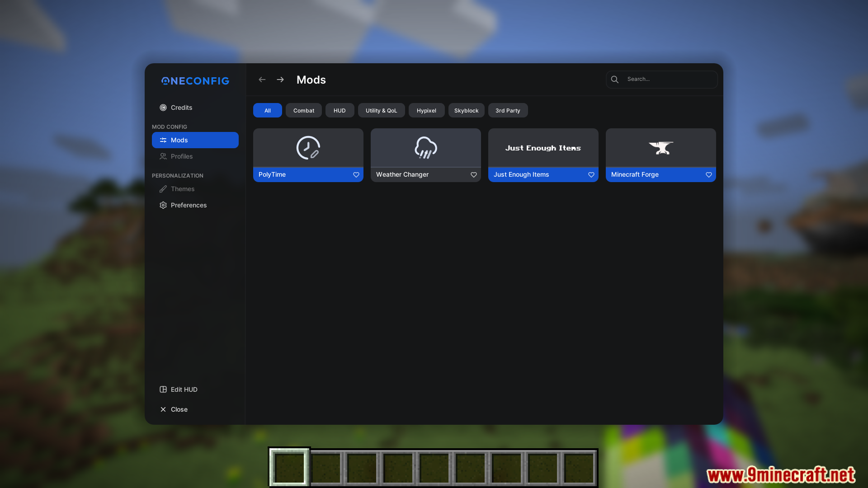The height and width of the screenshot is (488, 868).
Task: Filter mods by HUD
Action: (x=340, y=110)
